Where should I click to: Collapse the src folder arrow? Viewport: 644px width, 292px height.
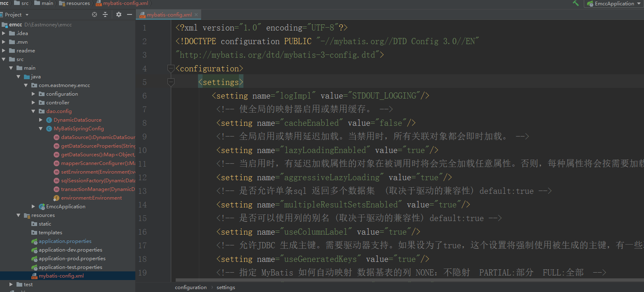coord(3,59)
